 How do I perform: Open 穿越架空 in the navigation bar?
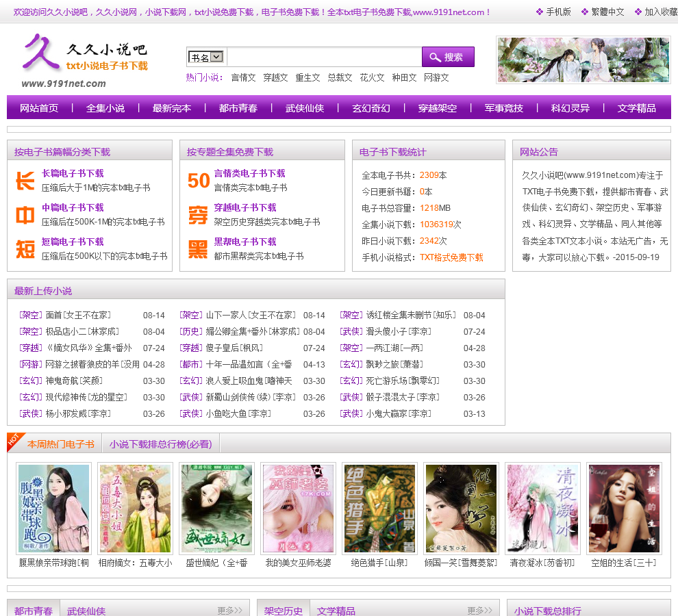point(438,108)
